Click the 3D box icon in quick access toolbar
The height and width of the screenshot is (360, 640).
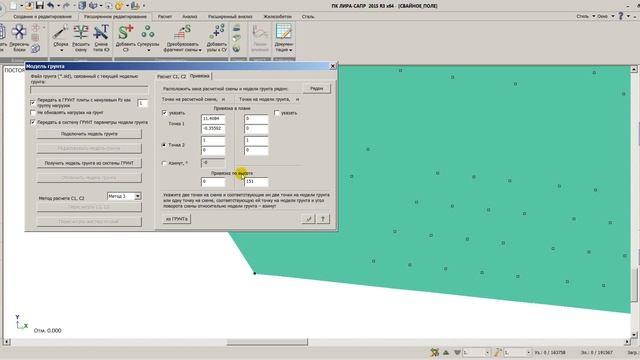(82, 5)
